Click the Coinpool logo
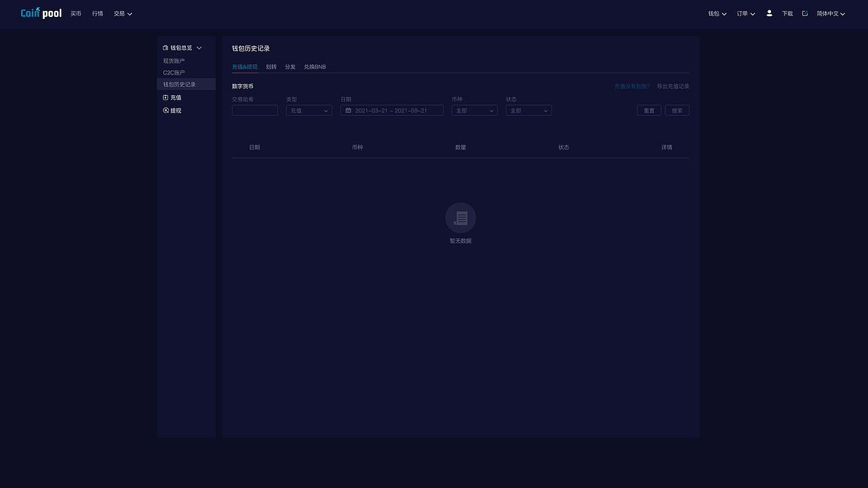 click(41, 13)
